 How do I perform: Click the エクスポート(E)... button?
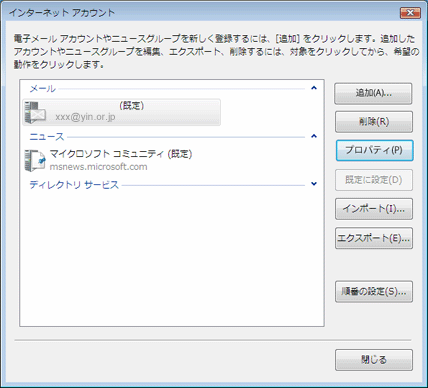coord(374,238)
